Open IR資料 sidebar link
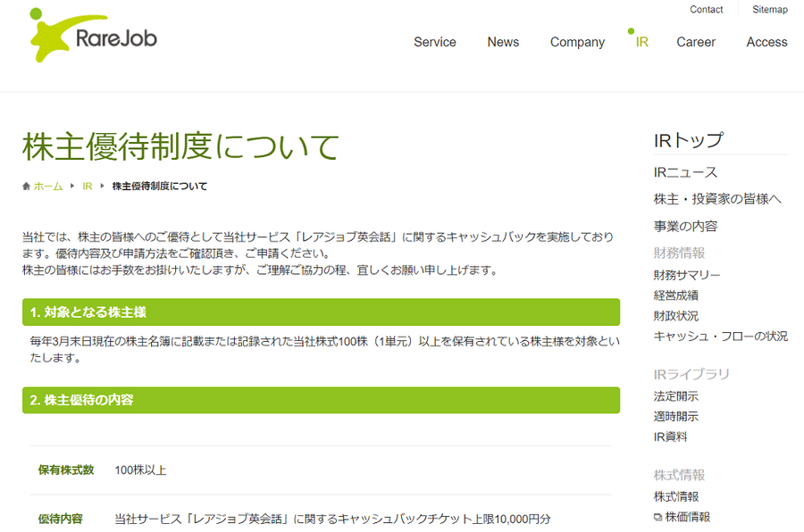Viewport: 804px width, 532px height. point(670,436)
